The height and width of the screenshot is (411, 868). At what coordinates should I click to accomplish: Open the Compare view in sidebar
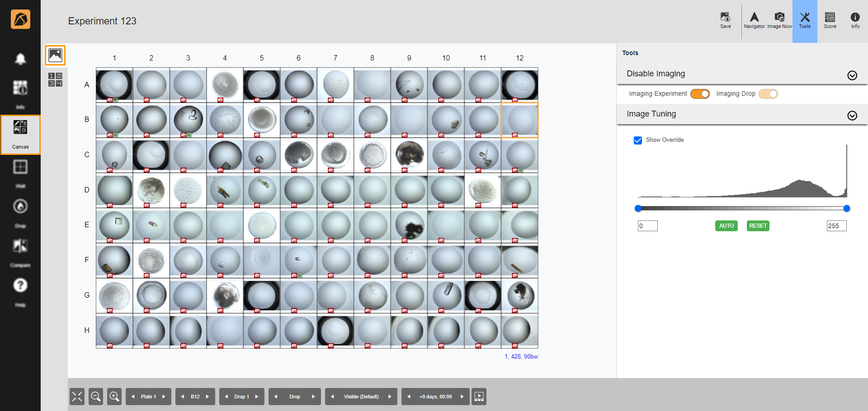20,252
